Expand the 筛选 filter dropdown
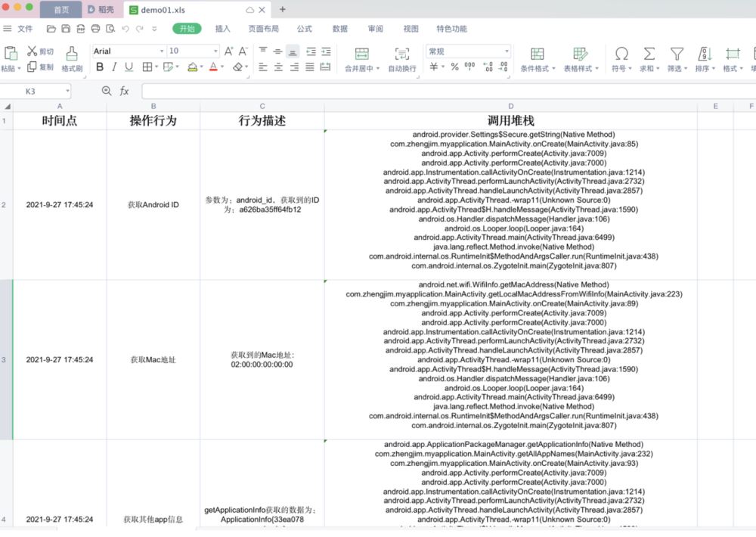The image size is (756, 537). (685, 69)
